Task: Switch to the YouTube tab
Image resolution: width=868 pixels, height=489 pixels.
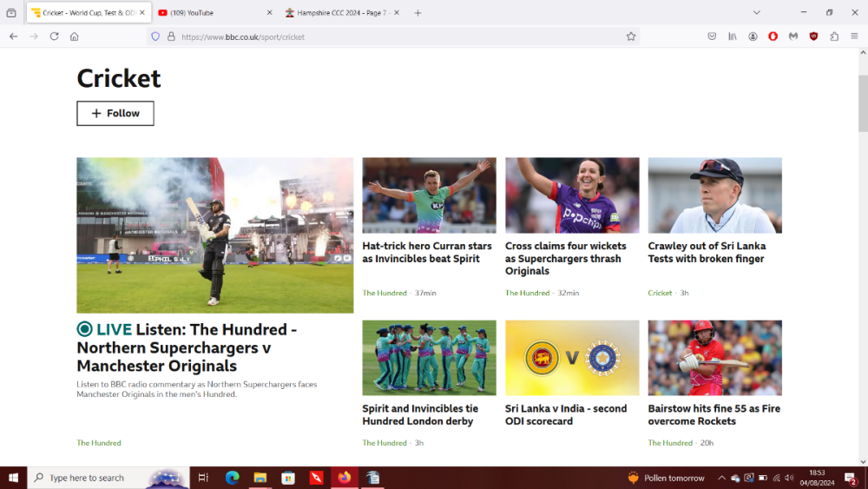Action: [208, 13]
